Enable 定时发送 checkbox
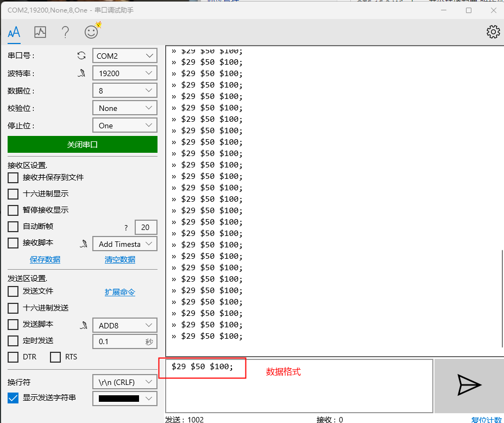 (13, 341)
